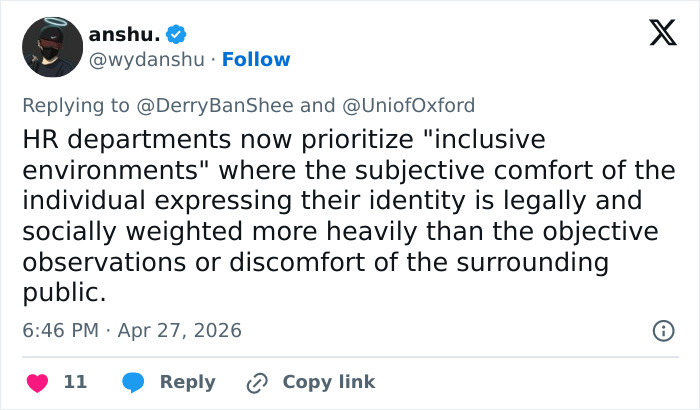Open the @UniofOxford mention
The height and width of the screenshot is (410, 700).
[408, 105]
